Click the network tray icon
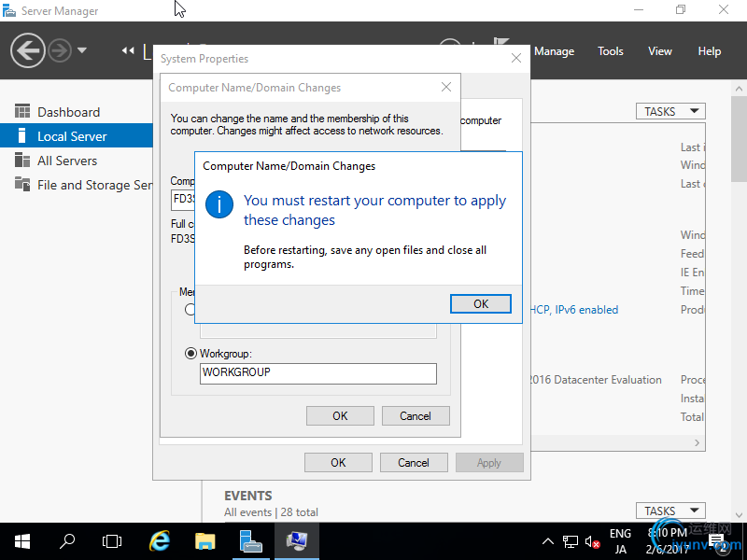747x560 pixels. 570,541
